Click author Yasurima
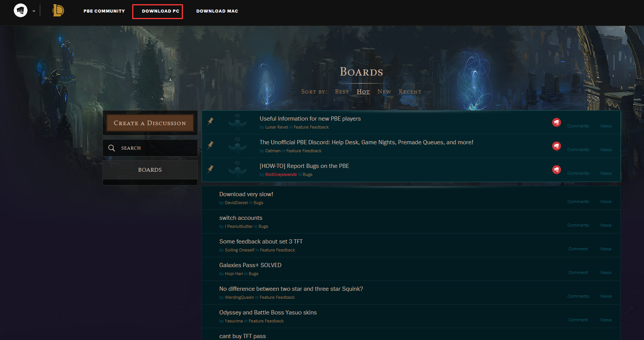644x340 pixels. [234, 321]
